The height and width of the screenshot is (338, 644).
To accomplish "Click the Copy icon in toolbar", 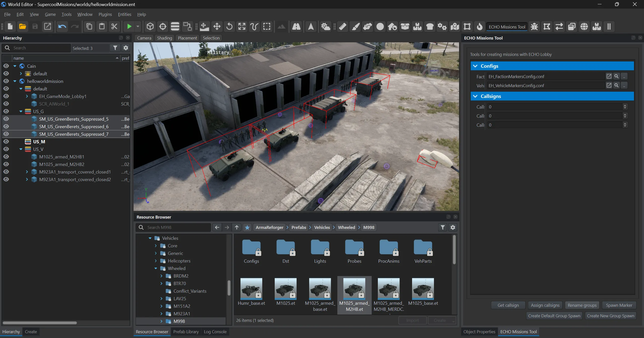I will click(x=89, y=26).
